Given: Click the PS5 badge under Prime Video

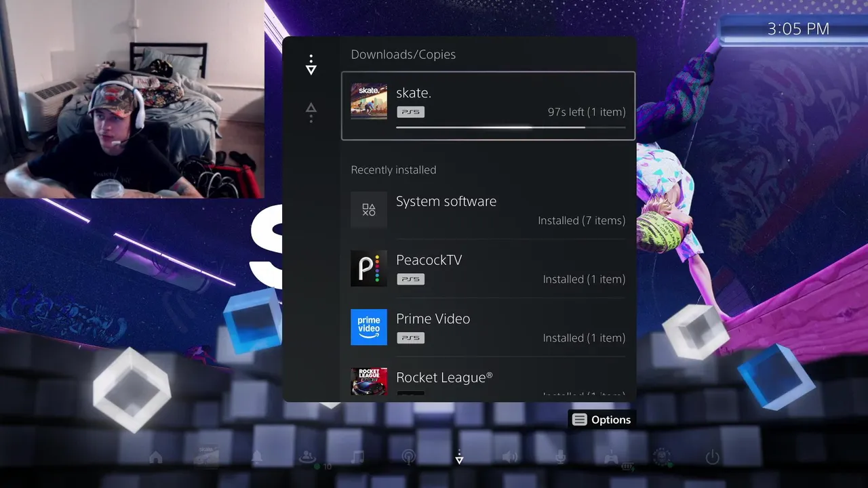Looking at the screenshot, I should (410, 338).
